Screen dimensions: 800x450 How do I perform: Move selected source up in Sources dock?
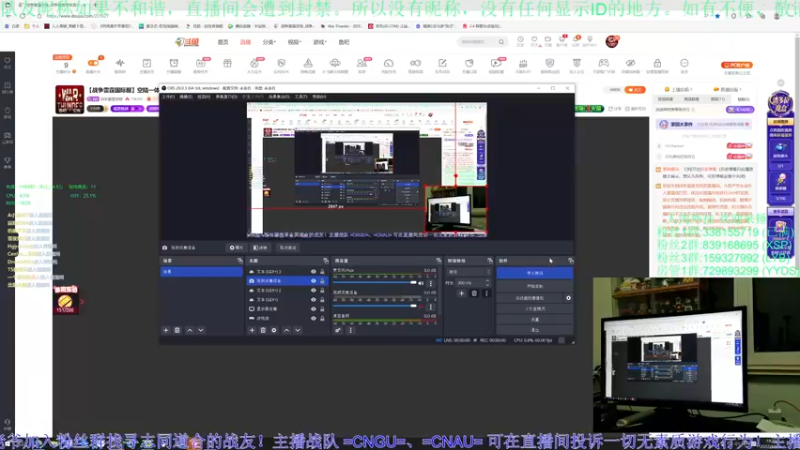(286, 330)
